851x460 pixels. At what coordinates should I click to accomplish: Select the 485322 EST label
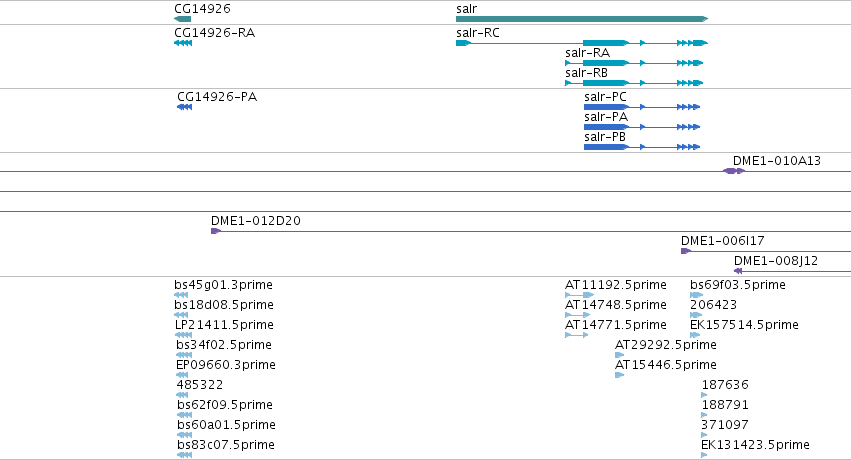pyautogui.click(x=199, y=385)
